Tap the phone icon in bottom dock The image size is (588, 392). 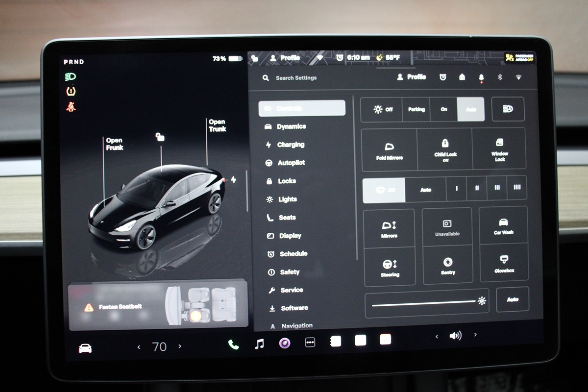(x=233, y=344)
